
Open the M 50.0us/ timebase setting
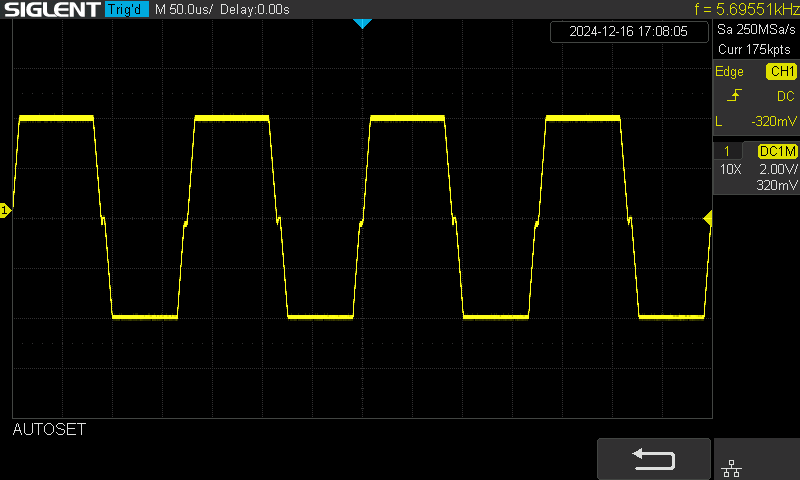(185, 9)
